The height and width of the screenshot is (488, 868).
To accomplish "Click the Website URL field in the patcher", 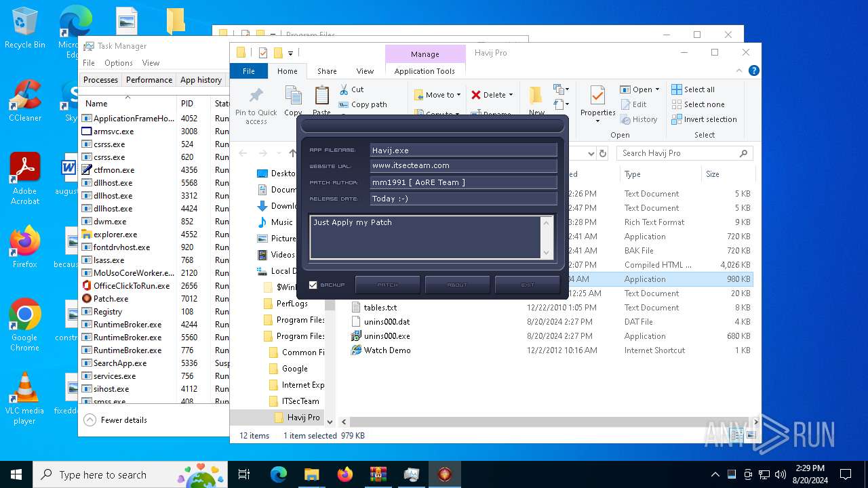I will pyautogui.click(x=463, y=165).
